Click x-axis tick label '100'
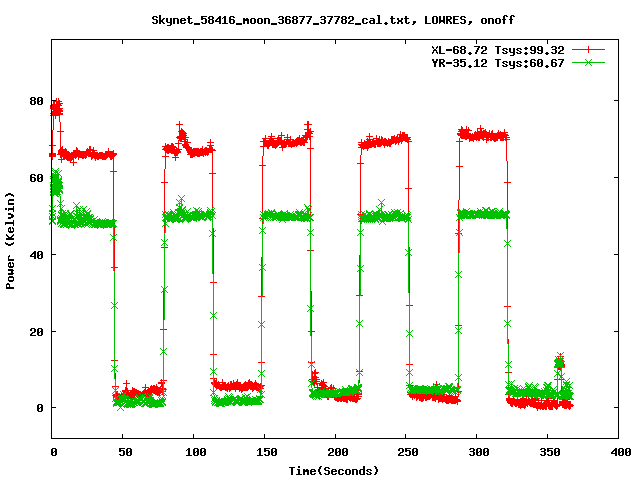 point(196,452)
